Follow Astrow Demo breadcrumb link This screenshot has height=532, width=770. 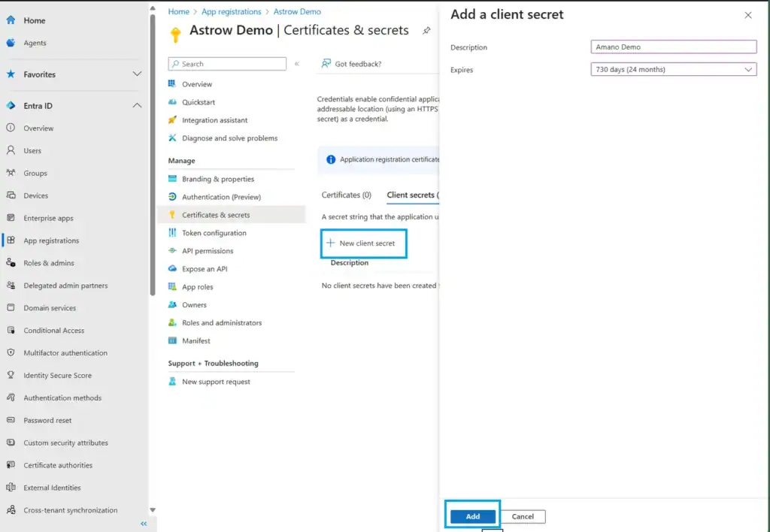click(297, 11)
